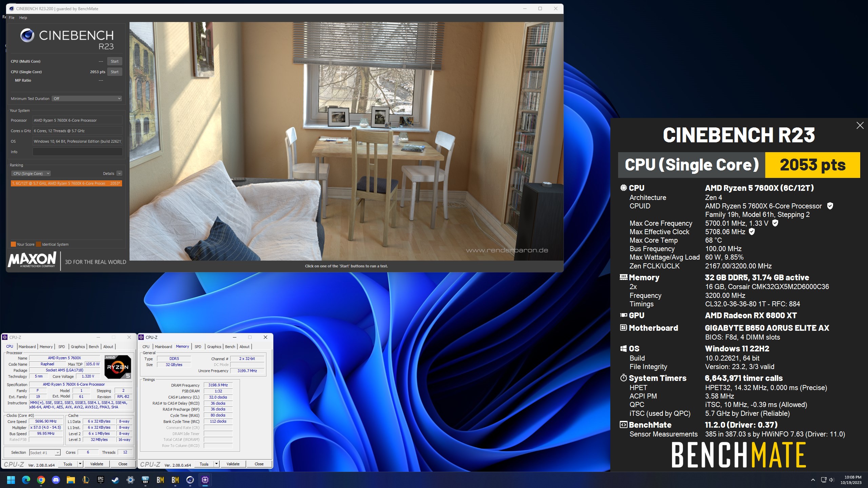Open SPD tab in left CPU-Z window

tap(61, 347)
